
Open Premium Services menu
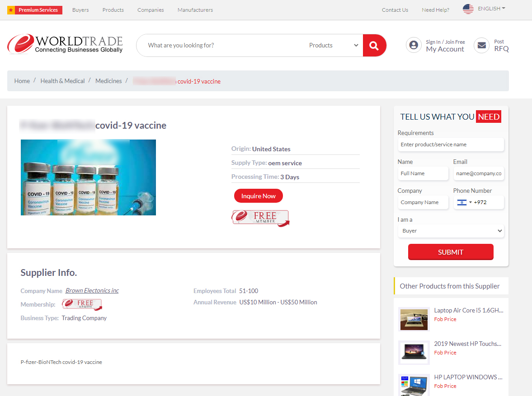point(38,10)
